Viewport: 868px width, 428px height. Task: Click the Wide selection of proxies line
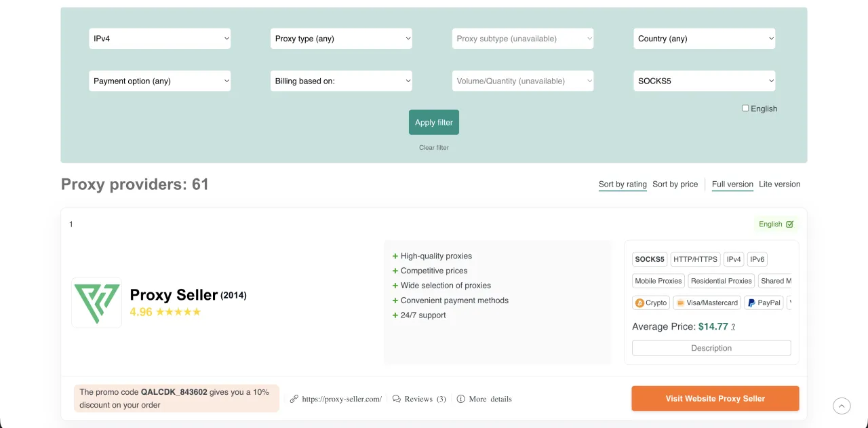click(x=446, y=286)
